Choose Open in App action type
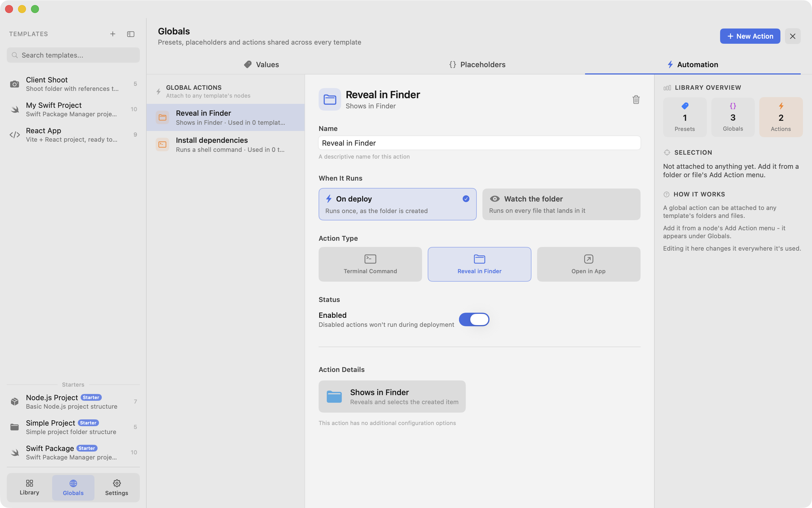Screen dimensions: 812x508 tap(588, 264)
